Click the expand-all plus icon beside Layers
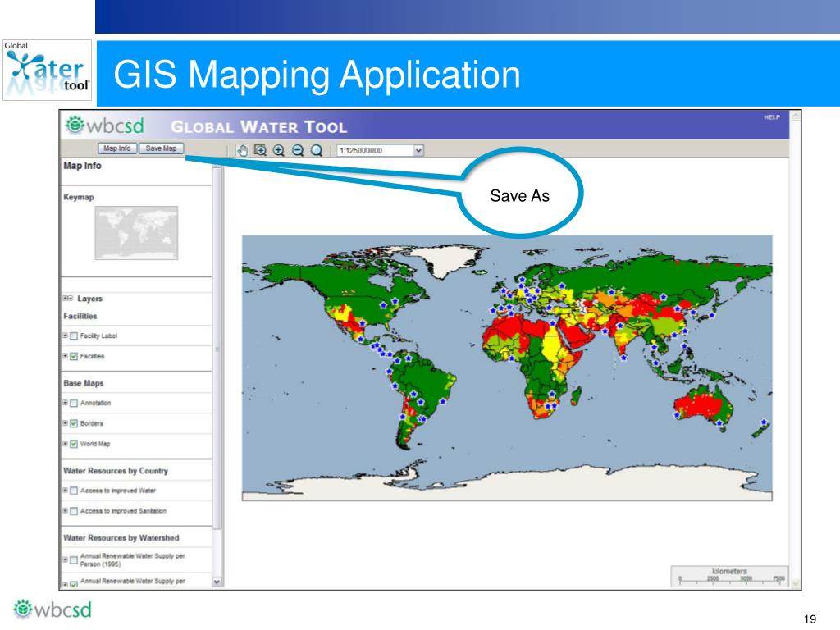The image size is (840, 630). coord(65,299)
